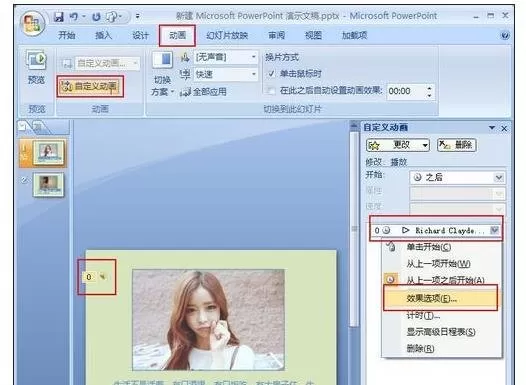Image resolution: width=526 pixels, height=385 pixels.
Task: Switch to the 审阅 ribbon tab
Action: [x=276, y=35]
